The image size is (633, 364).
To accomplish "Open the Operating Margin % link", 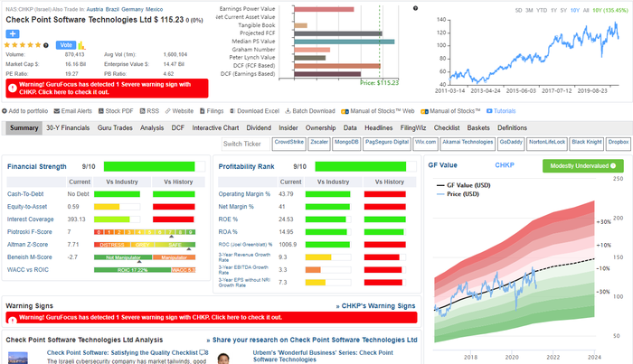I will pyautogui.click(x=244, y=194).
